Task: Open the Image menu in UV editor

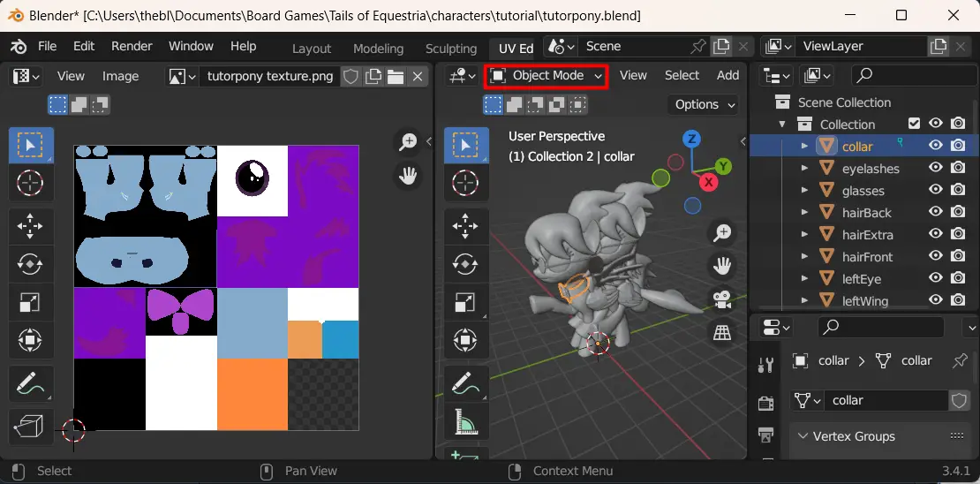Action: click(x=121, y=76)
